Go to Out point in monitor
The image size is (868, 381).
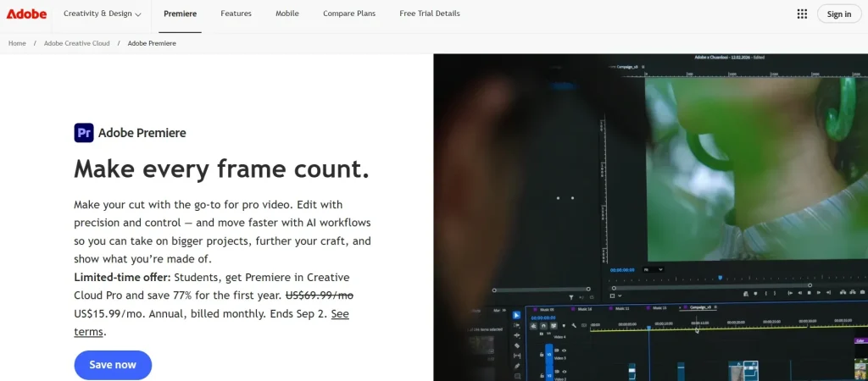coord(829,293)
